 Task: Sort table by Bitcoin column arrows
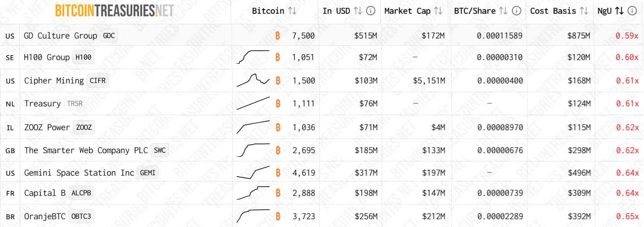(292, 11)
